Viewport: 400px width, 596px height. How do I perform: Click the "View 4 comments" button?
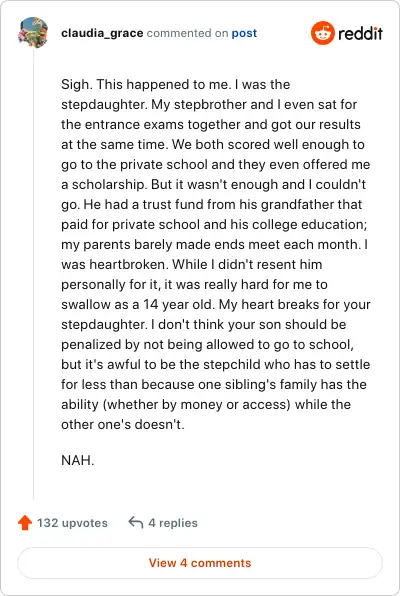point(200,563)
